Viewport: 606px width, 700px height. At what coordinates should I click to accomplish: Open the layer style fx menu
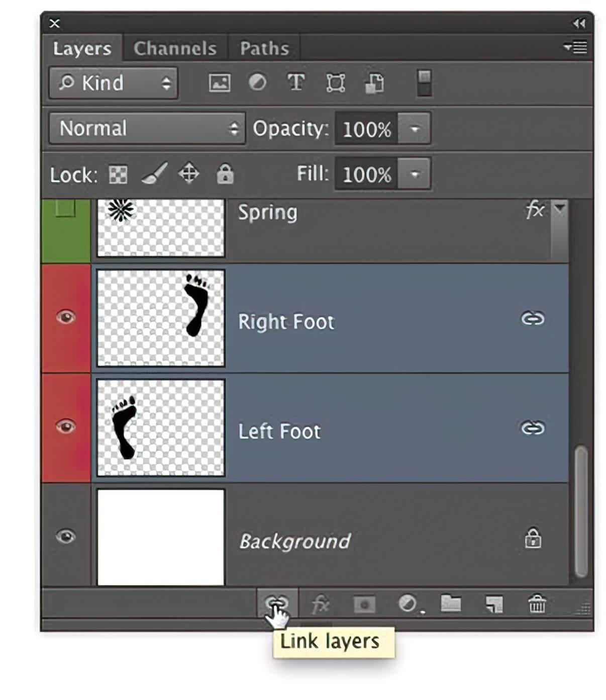pyautogui.click(x=320, y=604)
